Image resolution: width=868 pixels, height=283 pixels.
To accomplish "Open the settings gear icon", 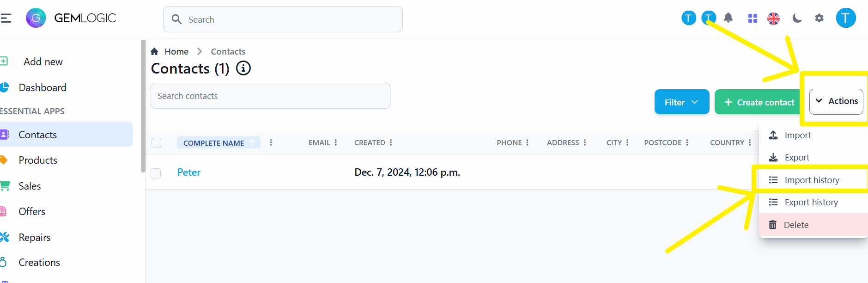I will [x=819, y=18].
